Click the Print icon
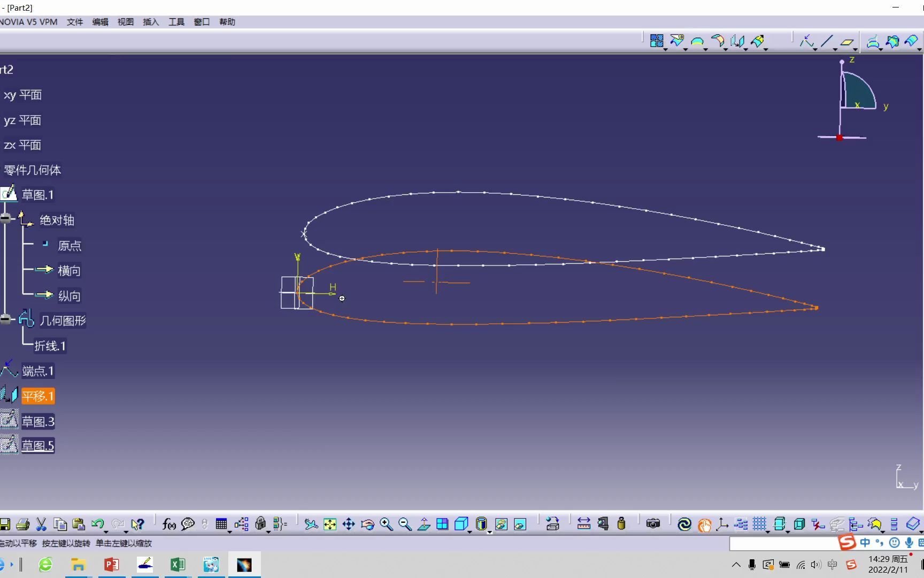 point(22,524)
